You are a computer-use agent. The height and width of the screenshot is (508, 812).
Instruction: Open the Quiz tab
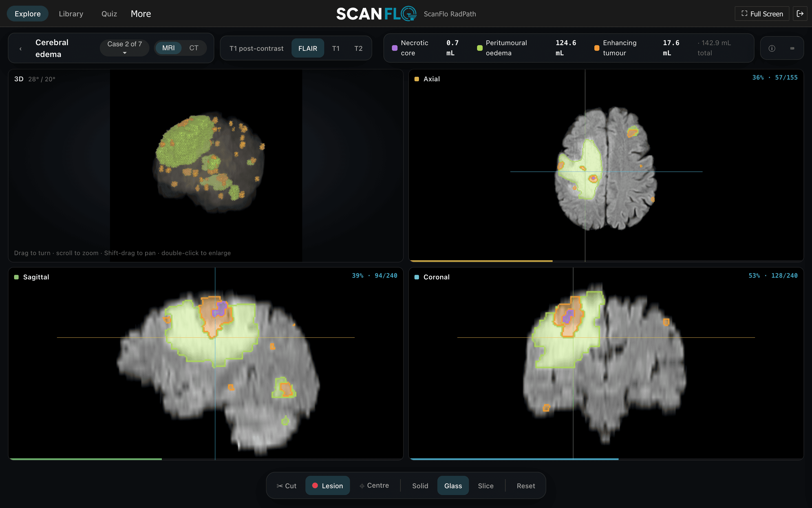(x=109, y=14)
